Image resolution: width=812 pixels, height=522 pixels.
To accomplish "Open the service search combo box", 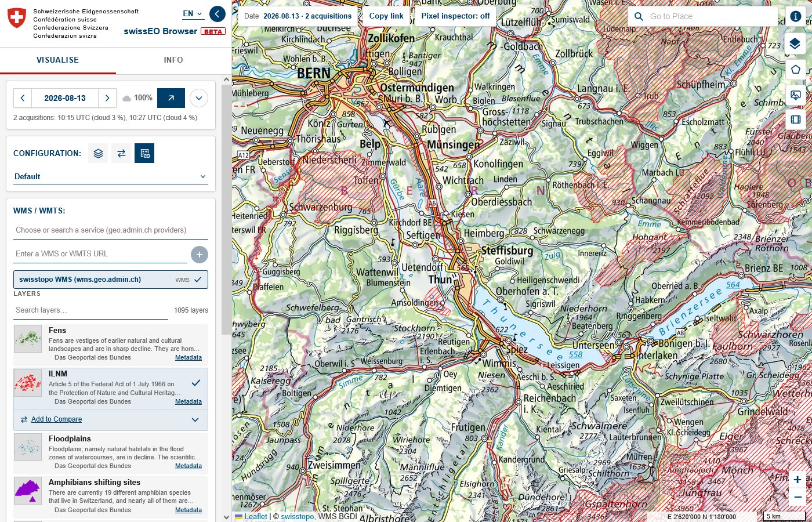I will [x=111, y=230].
